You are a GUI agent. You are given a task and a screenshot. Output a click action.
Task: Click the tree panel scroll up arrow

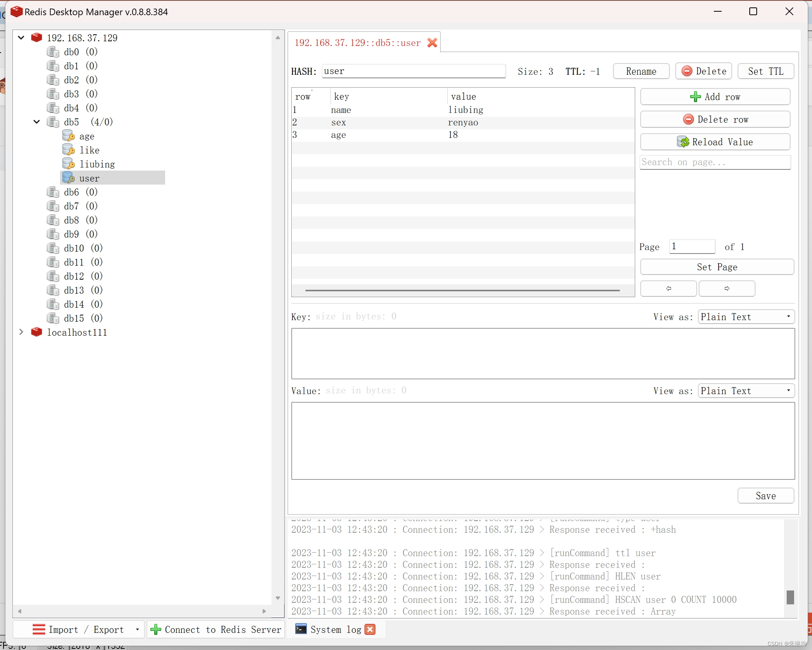[278, 38]
